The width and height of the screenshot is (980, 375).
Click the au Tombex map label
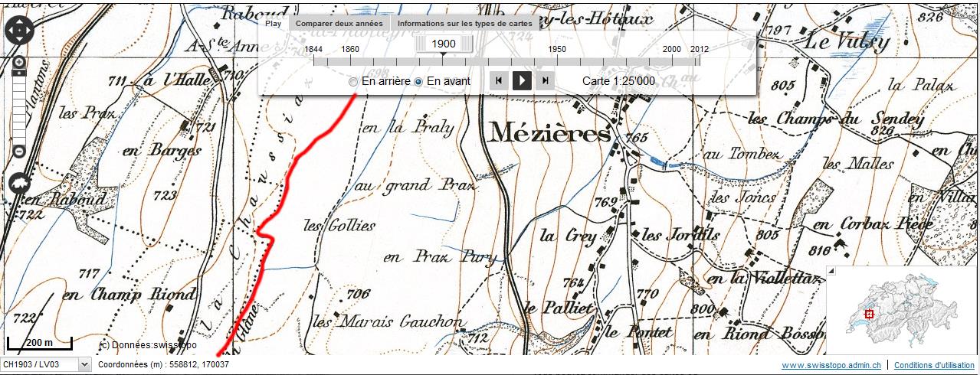tap(742, 155)
